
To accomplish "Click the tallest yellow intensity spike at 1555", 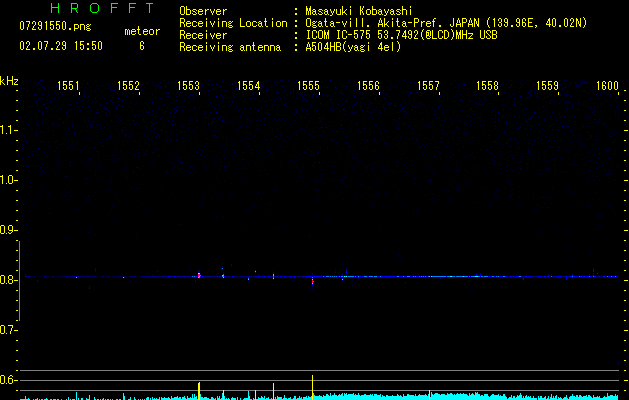I will tap(312, 387).
